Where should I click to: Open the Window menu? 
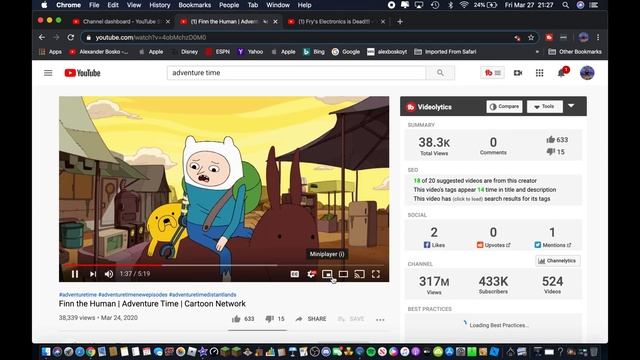(x=278, y=5)
